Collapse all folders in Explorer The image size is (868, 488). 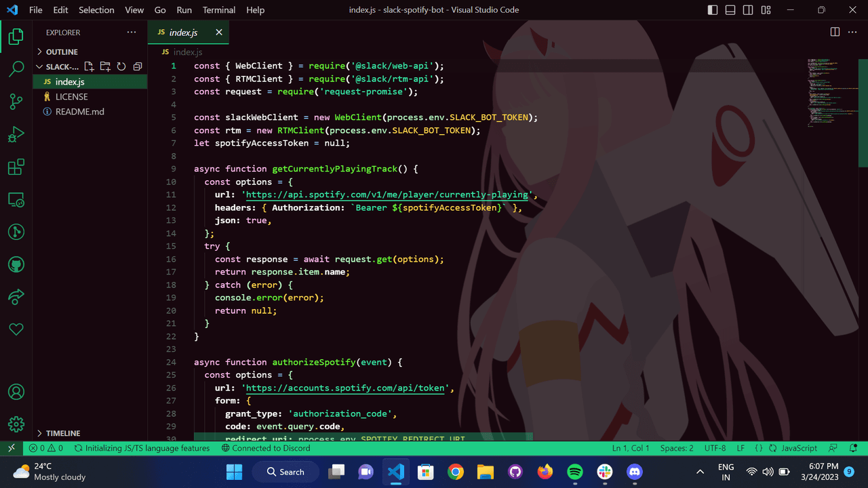138,66
